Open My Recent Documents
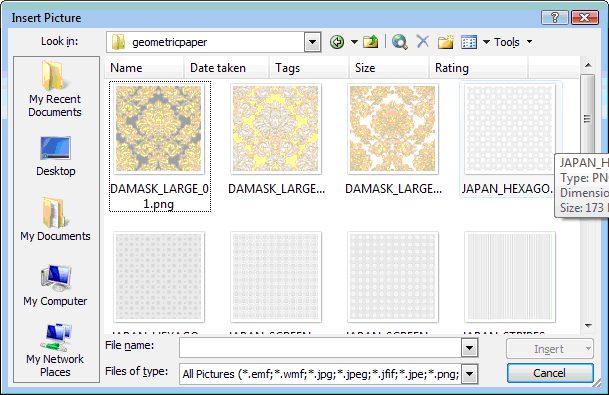 pyautogui.click(x=55, y=89)
